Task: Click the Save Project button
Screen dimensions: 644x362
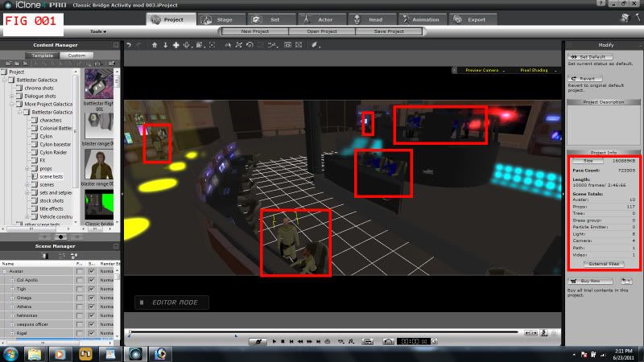Action: tap(389, 31)
